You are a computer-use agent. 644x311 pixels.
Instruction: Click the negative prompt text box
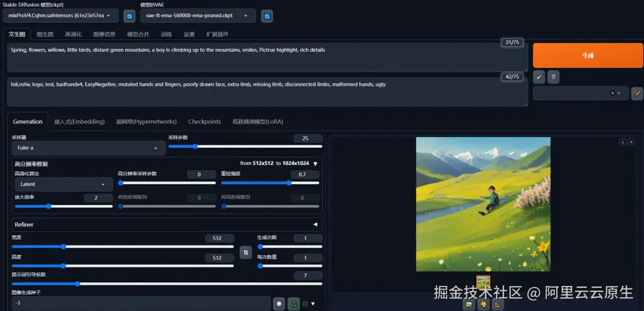[268, 92]
